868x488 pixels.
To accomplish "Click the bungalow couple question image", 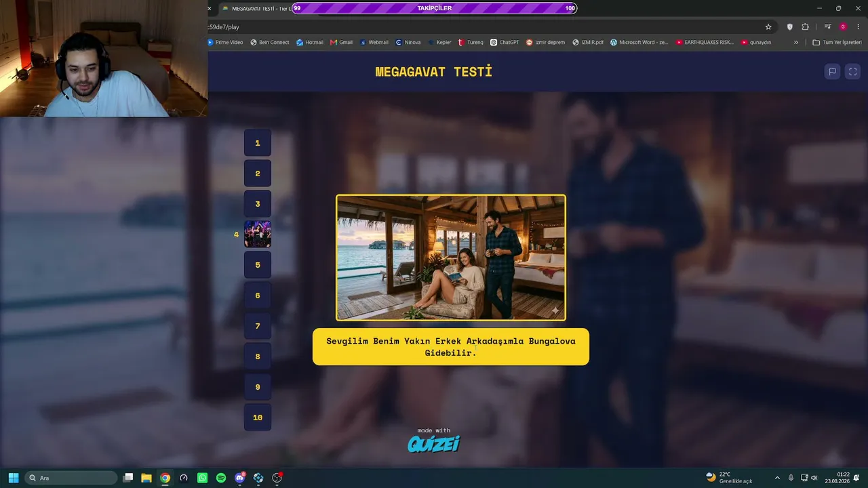I will click(451, 258).
